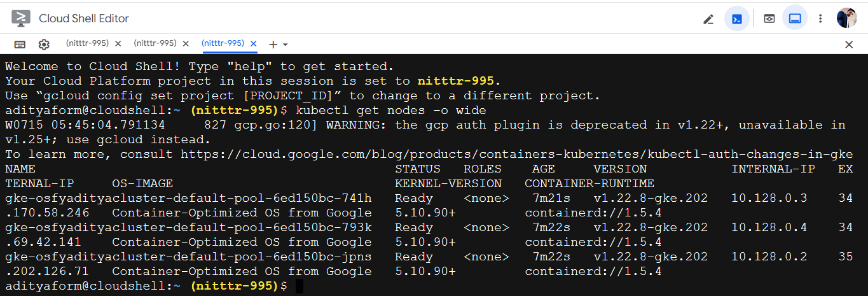Open the keyboard send-key-combination icon
868x296 pixels.
pos(20,45)
